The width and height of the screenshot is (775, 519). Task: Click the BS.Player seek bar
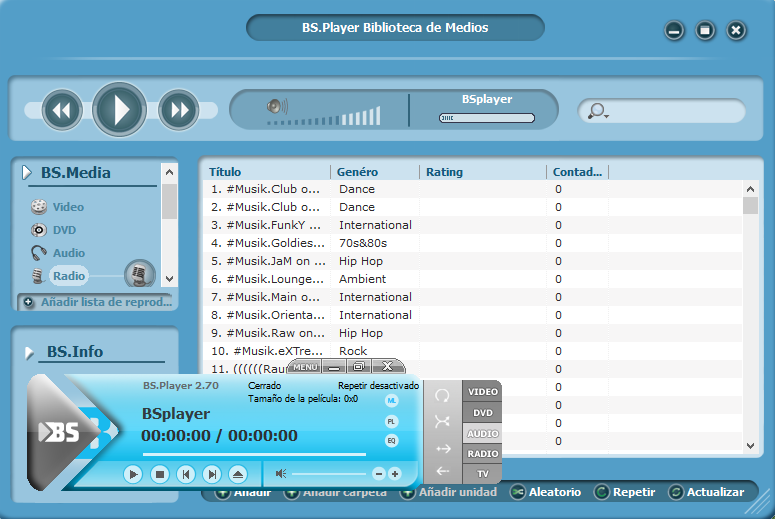click(x=254, y=454)
